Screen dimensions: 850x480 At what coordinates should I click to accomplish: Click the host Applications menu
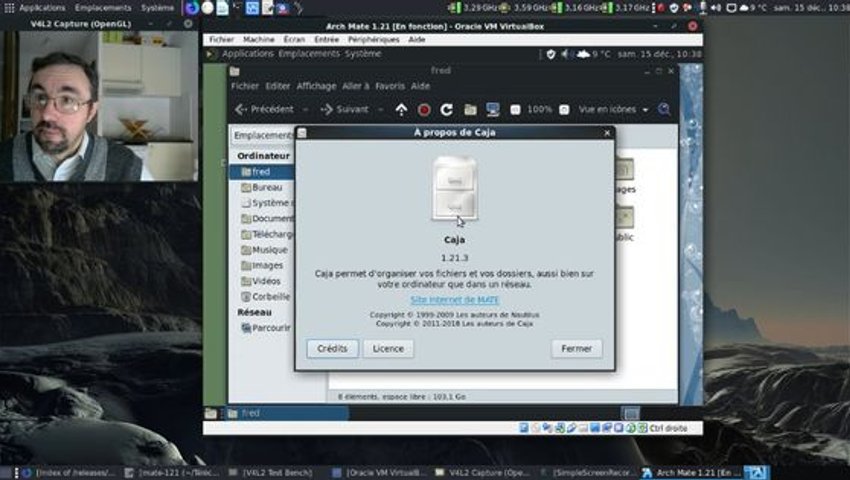pos(42,8)
